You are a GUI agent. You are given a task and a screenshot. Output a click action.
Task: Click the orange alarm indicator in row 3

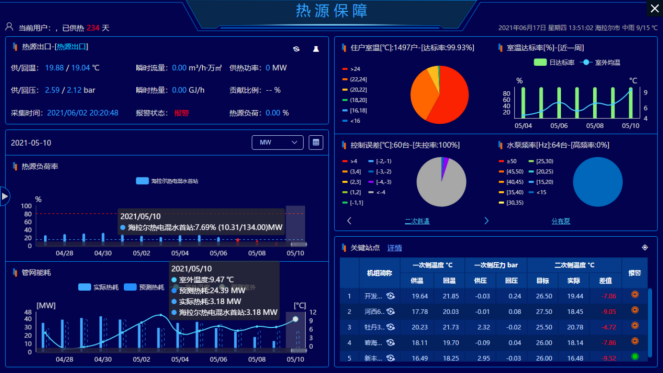click(635, 326)
